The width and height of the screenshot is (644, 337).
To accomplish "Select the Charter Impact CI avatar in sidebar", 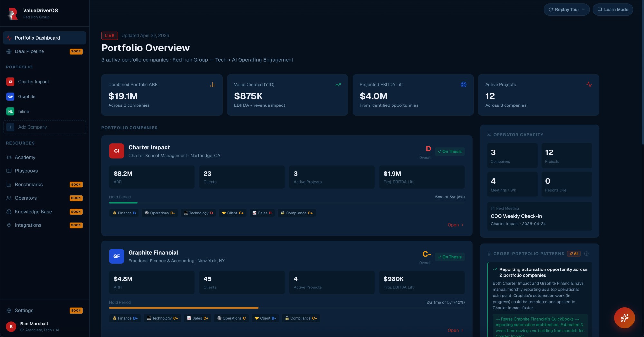I will 10,81.
